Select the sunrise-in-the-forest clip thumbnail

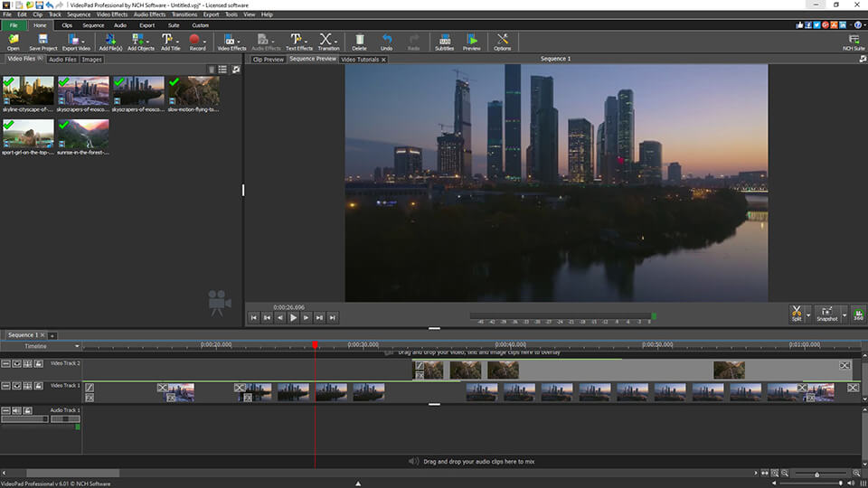[84, 136]
